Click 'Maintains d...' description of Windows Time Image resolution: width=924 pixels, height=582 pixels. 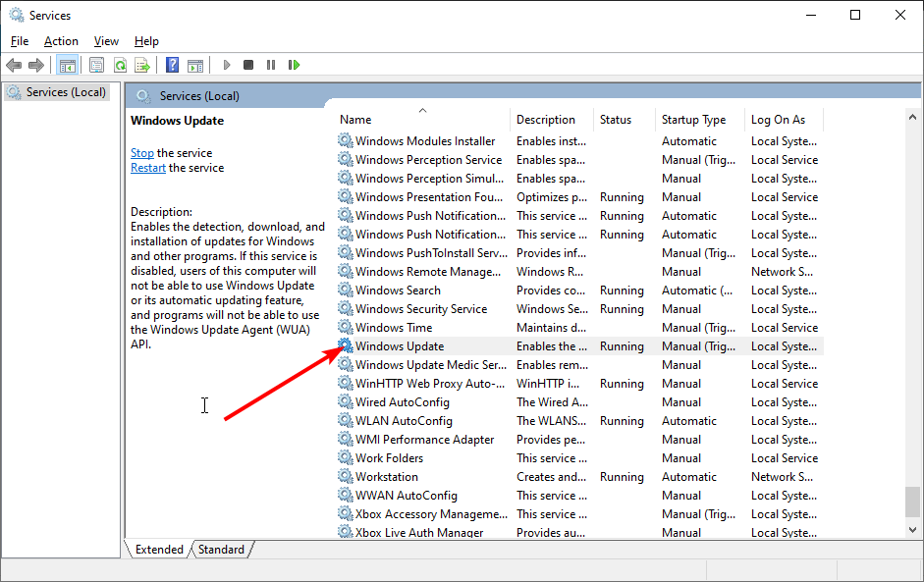(x=551, y=328)
